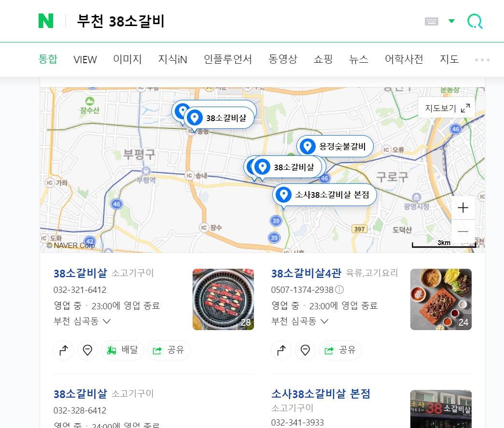Switch to the 지도 tab
Image resolution: width=504 pixels, height=428 pixels.
pyautogui.click(x=449, y=59)
